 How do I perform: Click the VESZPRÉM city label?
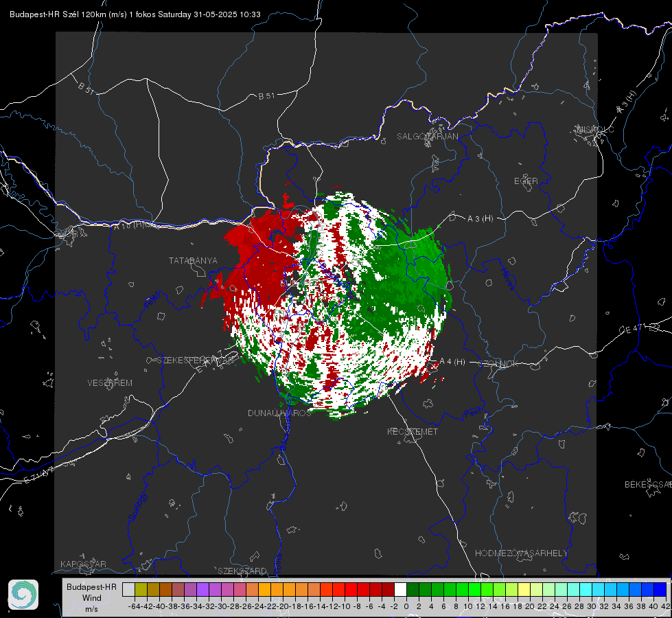point(110,383)
